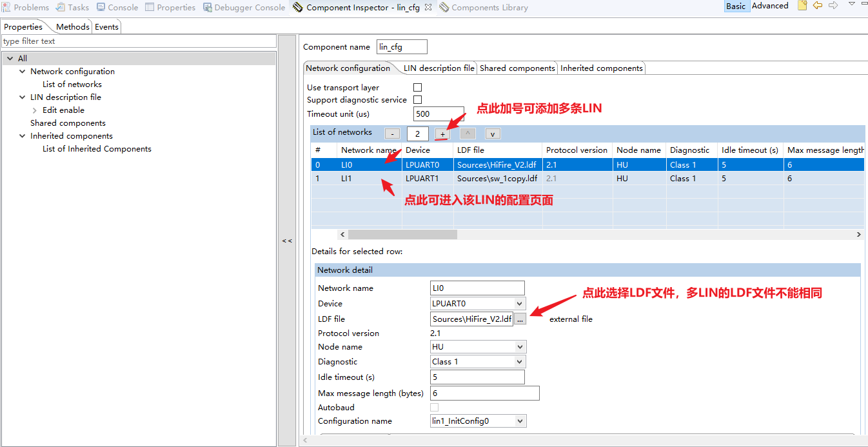This screenshot has height=447, width=868.
Task: Click the LDF file browse button
Action: tap(520, 319)
